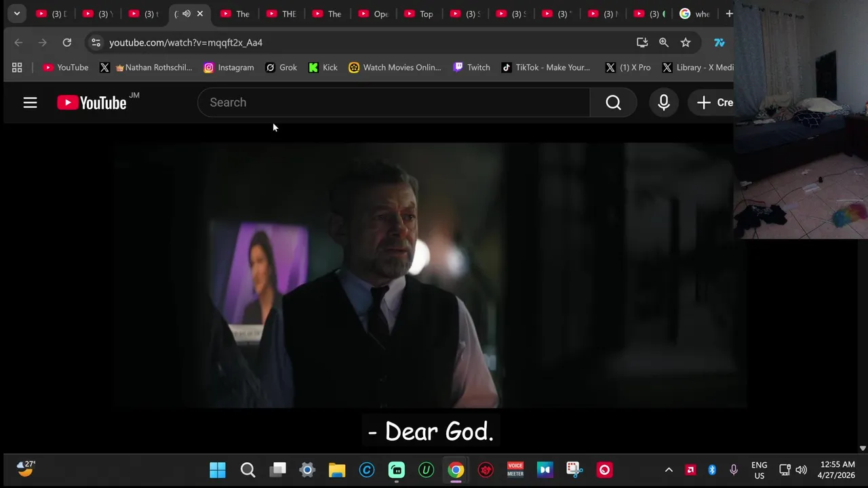The image size is (868, 488).
Task: Open the apps grid in bookmarks bar
Action: 17,67
